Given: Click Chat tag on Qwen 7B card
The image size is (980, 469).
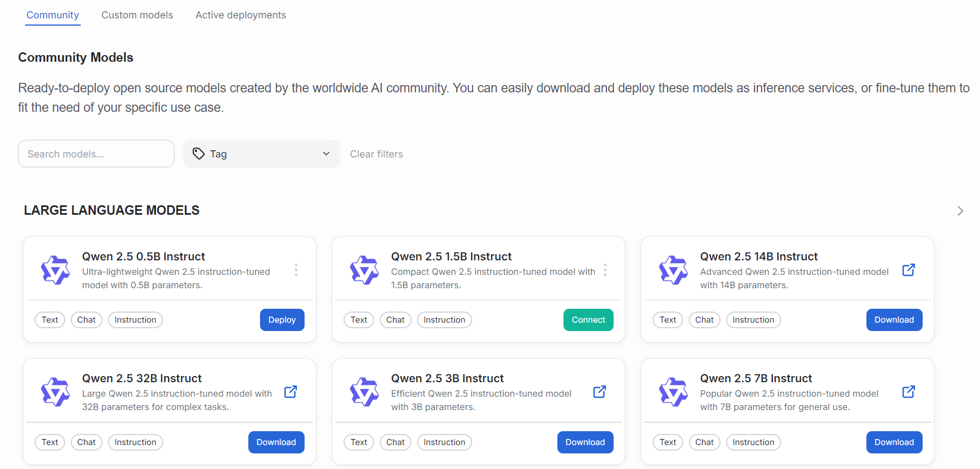Looking at the screenshot, I should point(704,442).
